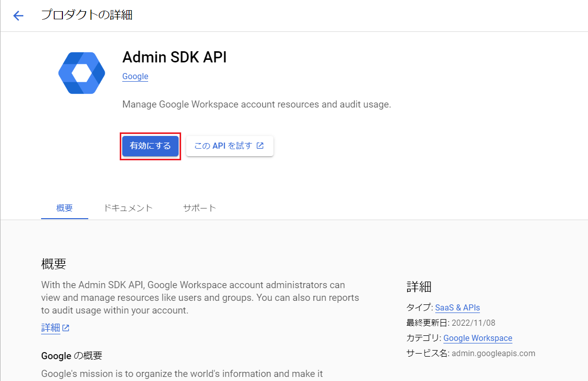Go back using the left arrow icon
588x381 pixels.
coord(18,15)
